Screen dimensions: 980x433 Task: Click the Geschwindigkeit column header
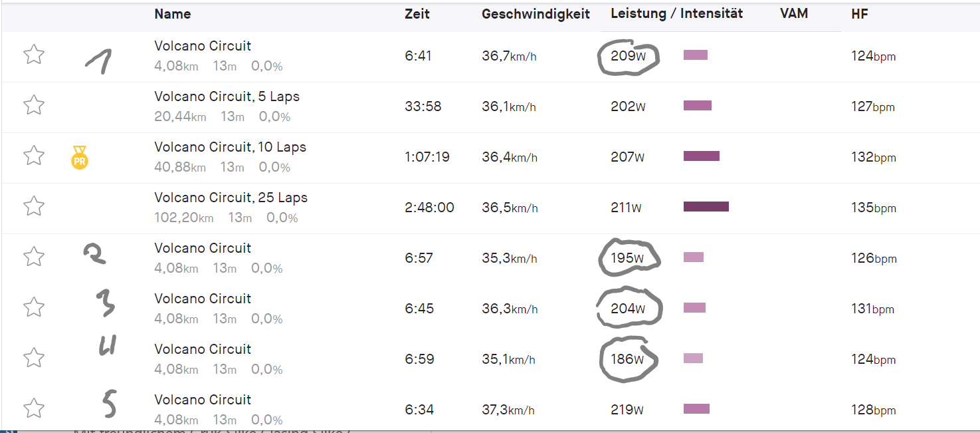pos(536,14)
